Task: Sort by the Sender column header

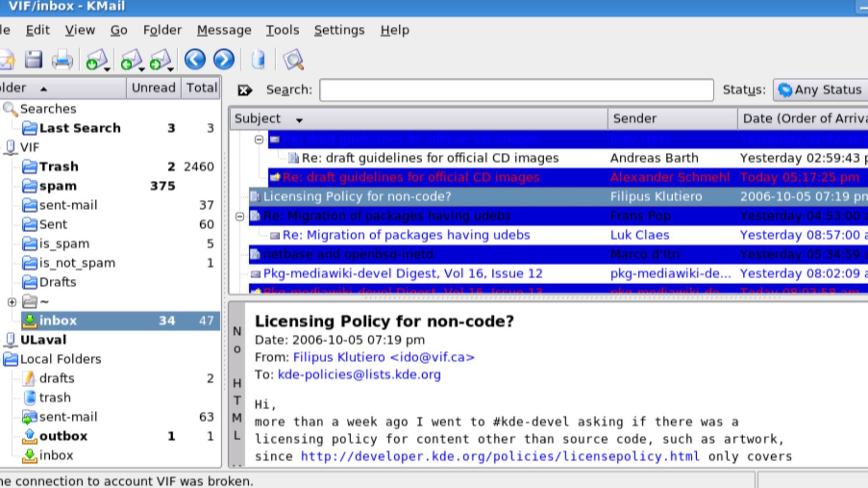Action: click(673, 119)
